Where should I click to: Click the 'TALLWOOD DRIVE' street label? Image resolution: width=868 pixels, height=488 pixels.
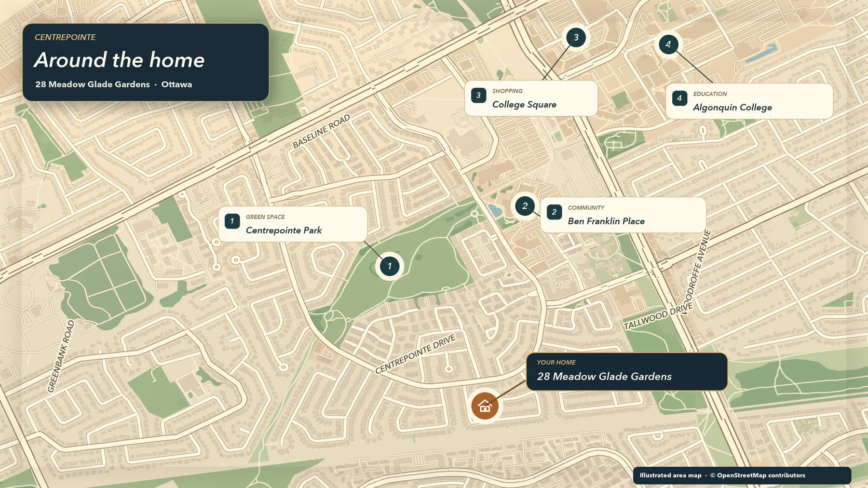point(658,316)
